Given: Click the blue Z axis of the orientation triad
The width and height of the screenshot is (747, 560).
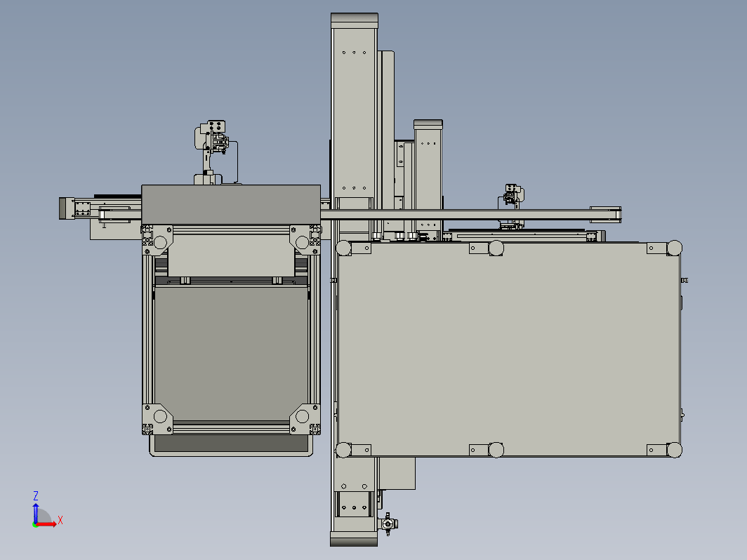Looking at the screenshot, I should coord(36,514).
